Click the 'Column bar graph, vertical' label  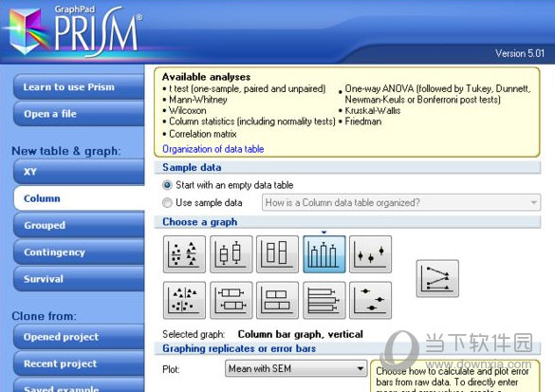click(x=300, y=334)
